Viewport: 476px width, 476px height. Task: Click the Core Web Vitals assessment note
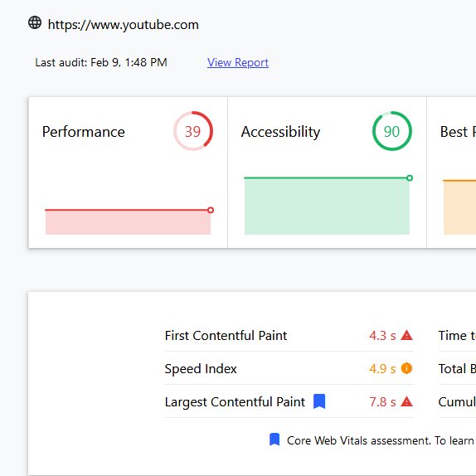[x=381, y=440]
